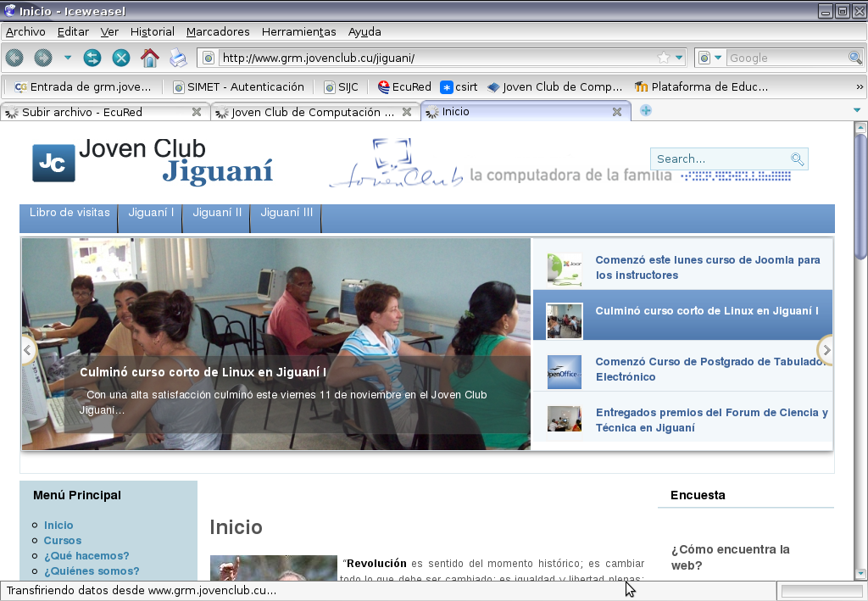Image resolution: width=868 pixels, height=601 pixels.
Task: Print the page using the printer icon
Action: pos(177,58)
